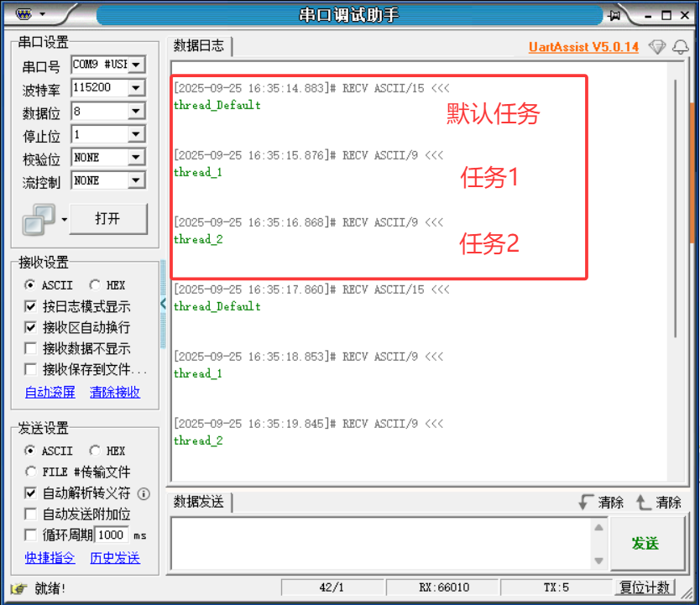
Task: Toggle 自动解析转义符 checkbox
Action: click(x=30, y=493)
